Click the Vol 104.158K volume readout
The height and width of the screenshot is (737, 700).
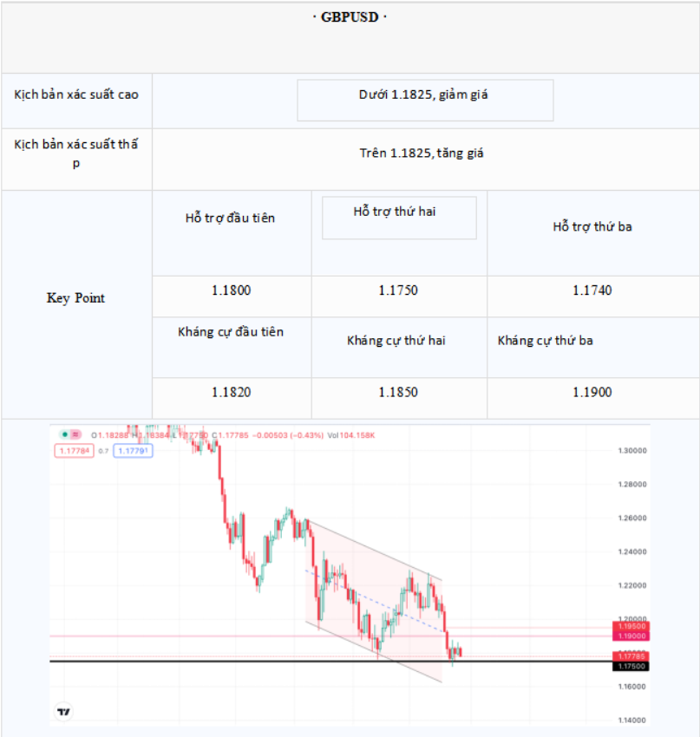pyautogui.click(x=351, y=435)
